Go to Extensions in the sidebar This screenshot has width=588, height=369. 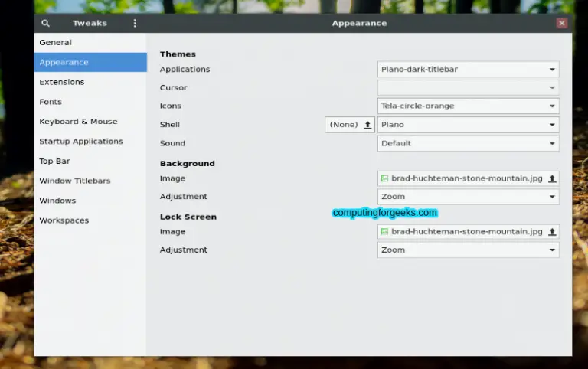pos(62,82)
